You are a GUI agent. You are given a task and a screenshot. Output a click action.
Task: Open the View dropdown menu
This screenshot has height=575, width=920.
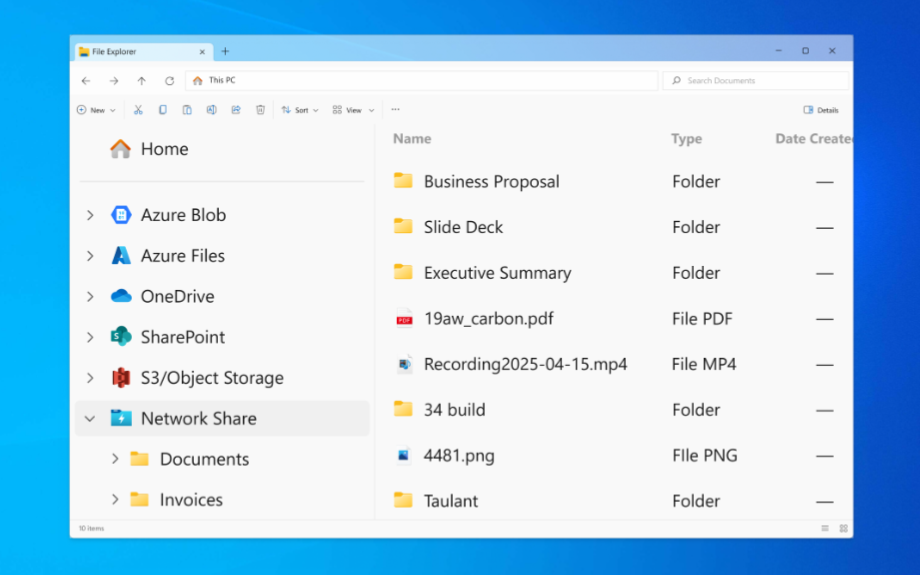pos(353,110)
